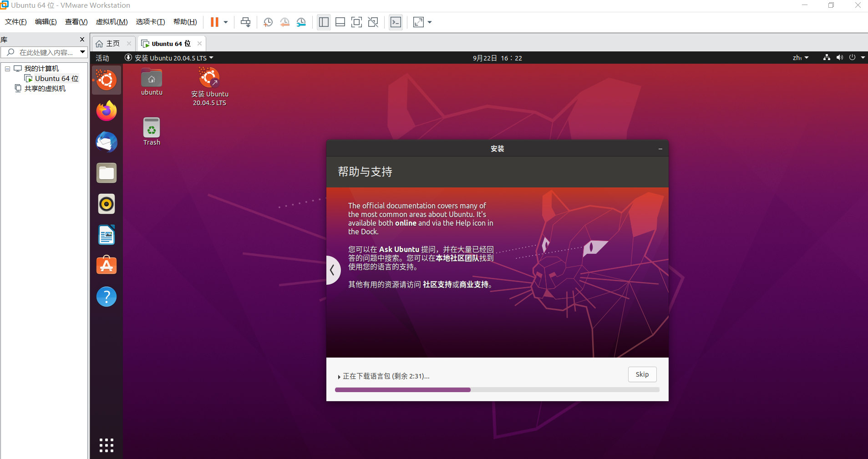The height and width of the screenshot is (459, 868).
Task: Launch Firefox from the dock
Action: pyautogui.click(x=107, y=111)
